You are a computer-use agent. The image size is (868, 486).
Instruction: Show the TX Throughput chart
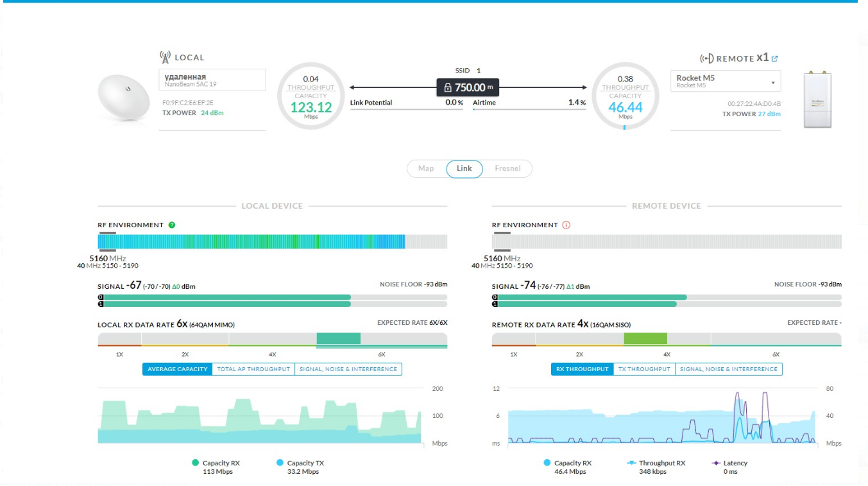pyautogui.click(x=644, y=369)
